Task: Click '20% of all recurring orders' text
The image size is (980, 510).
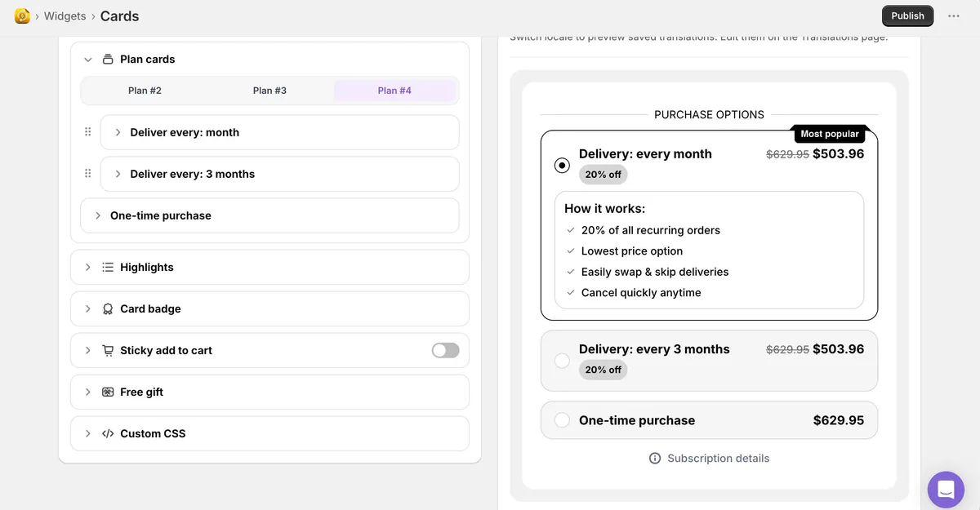Action: coord(651,230)
